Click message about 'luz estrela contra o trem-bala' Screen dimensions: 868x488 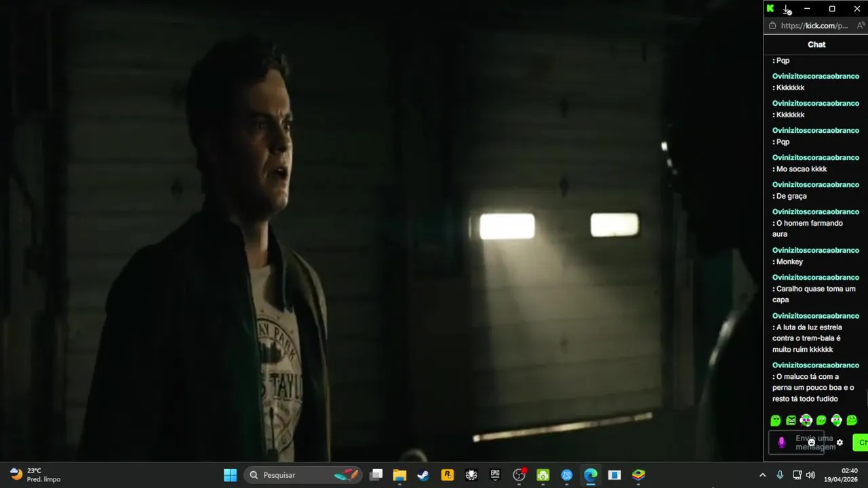pyautogui.click(x=808, y=338)
